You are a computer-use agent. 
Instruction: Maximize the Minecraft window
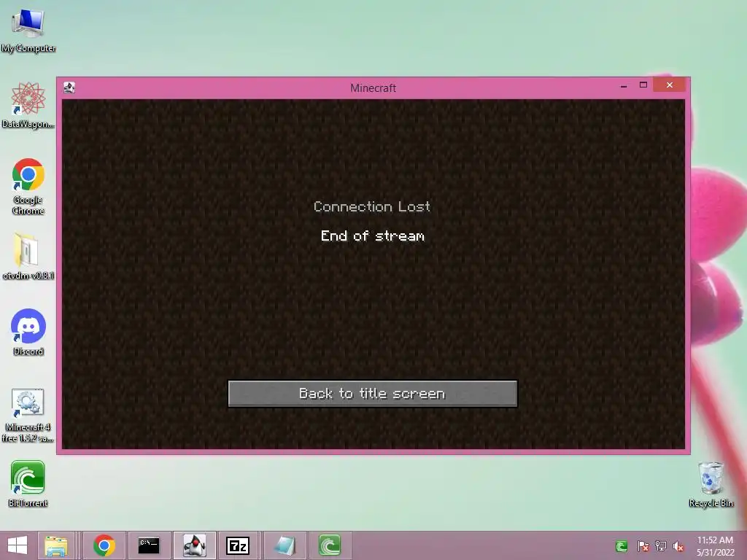click(x=643, y=85)
